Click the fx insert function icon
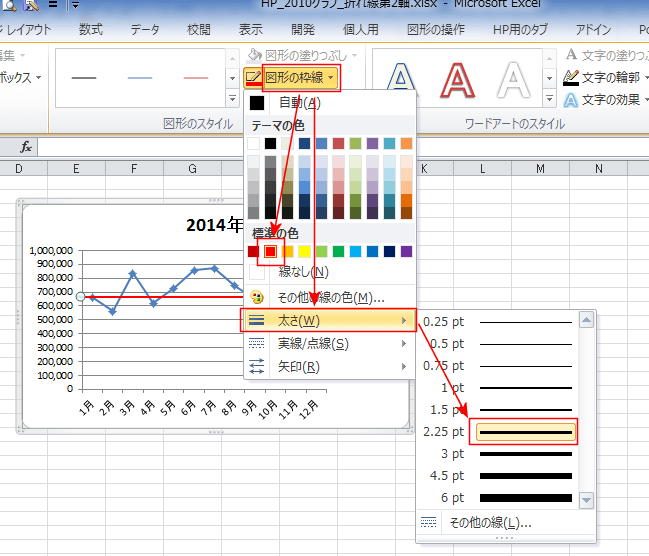The image size is (649, 556). click(x=27, y=146)
